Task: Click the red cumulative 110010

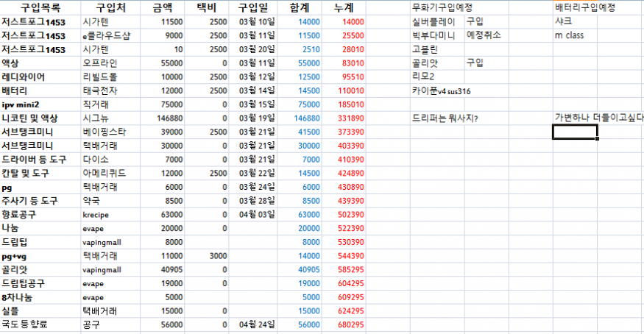Action: click(344, 90)
